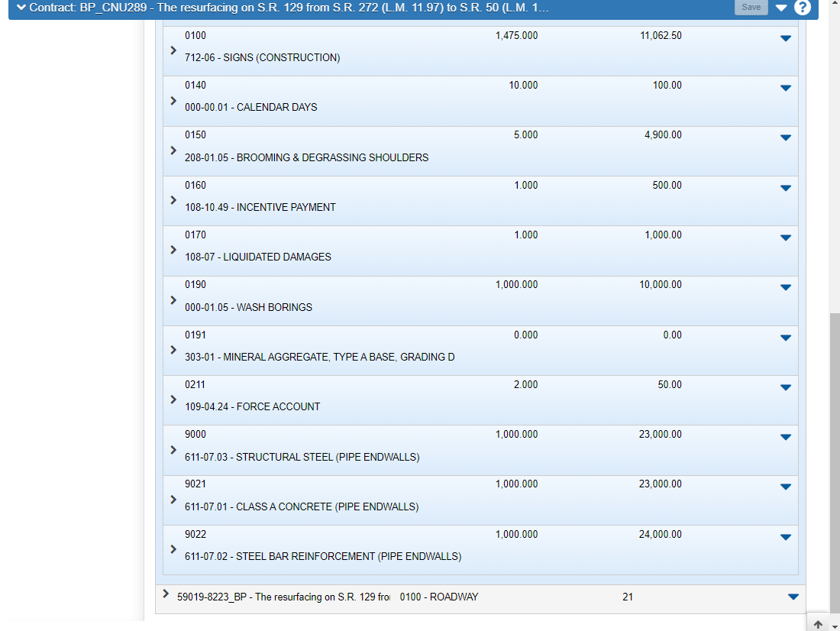
Task: Click the disabled Save button
Action: (x=751, y=8)
